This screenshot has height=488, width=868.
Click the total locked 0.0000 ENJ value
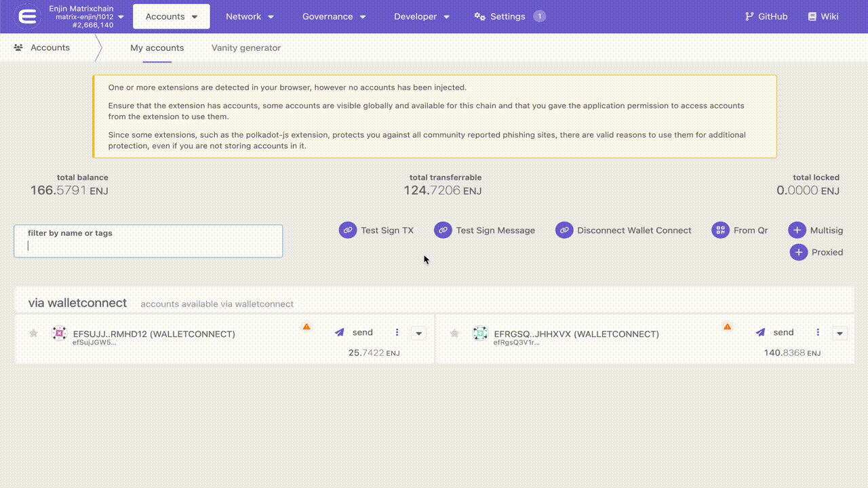[x=808, y=190]
